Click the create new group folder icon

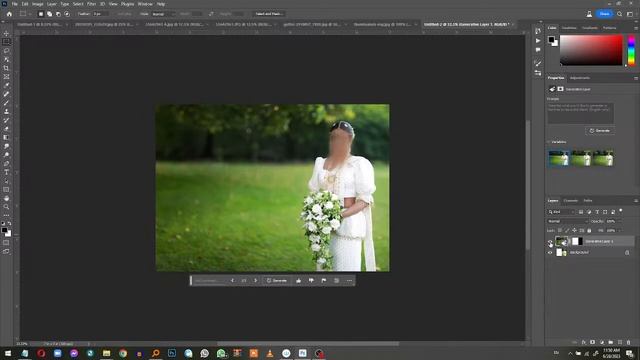pos(611,342)
